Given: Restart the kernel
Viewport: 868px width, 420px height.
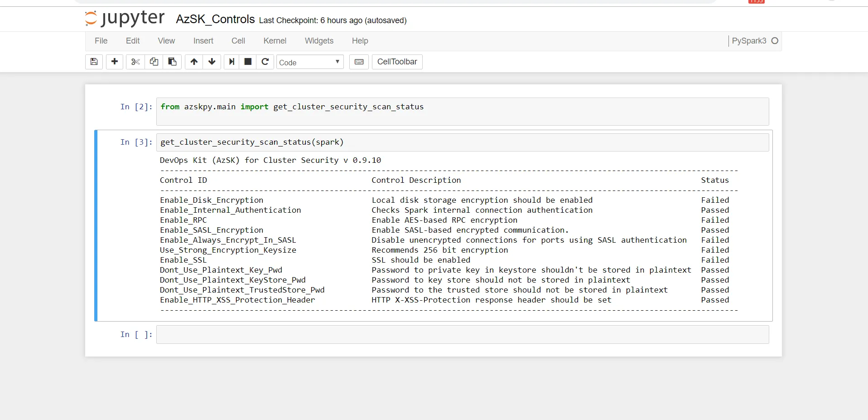Looking at the screenshot, I should (265, 62).
